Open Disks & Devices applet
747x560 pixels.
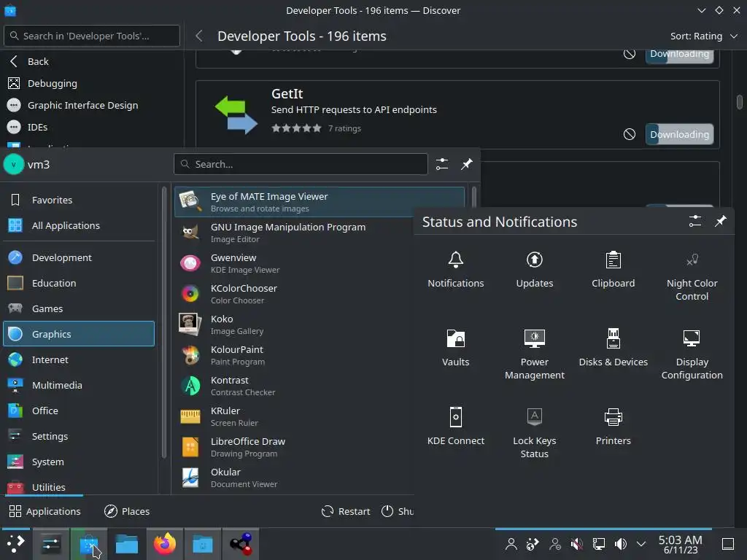[613, 349]
